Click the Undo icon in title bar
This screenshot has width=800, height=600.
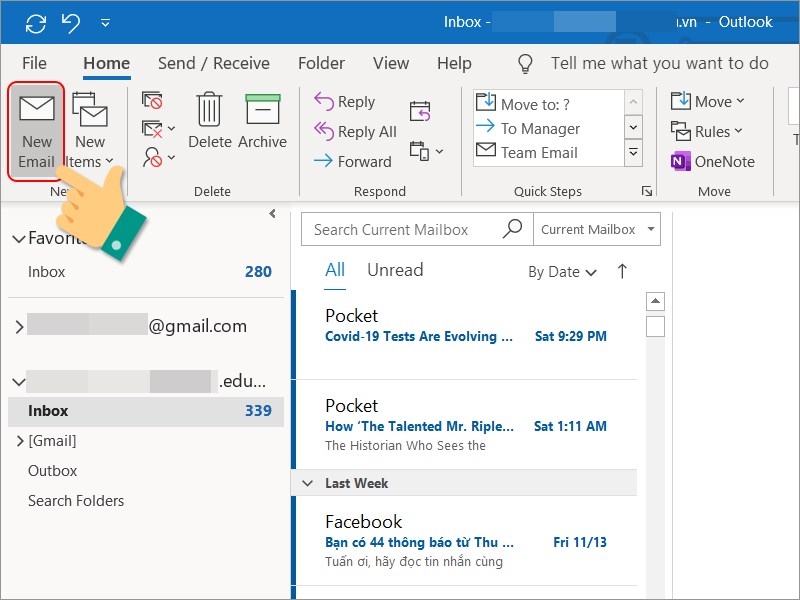tap(70, 23)
